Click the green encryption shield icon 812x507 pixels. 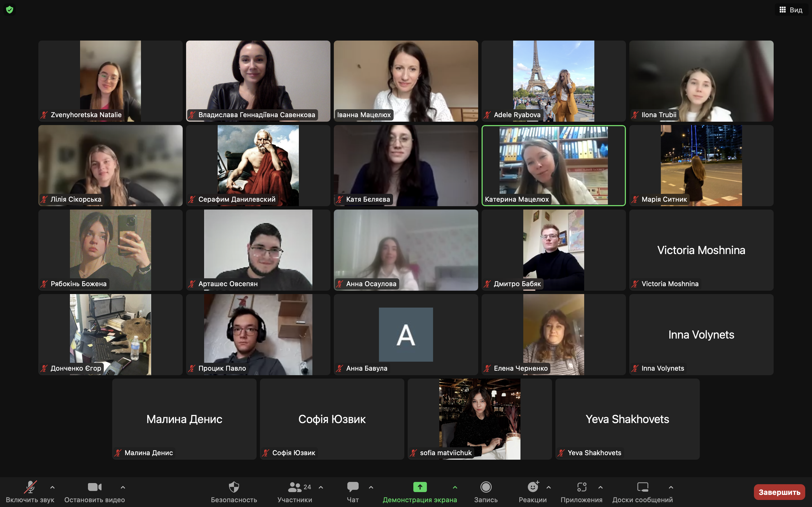(10, 10)
